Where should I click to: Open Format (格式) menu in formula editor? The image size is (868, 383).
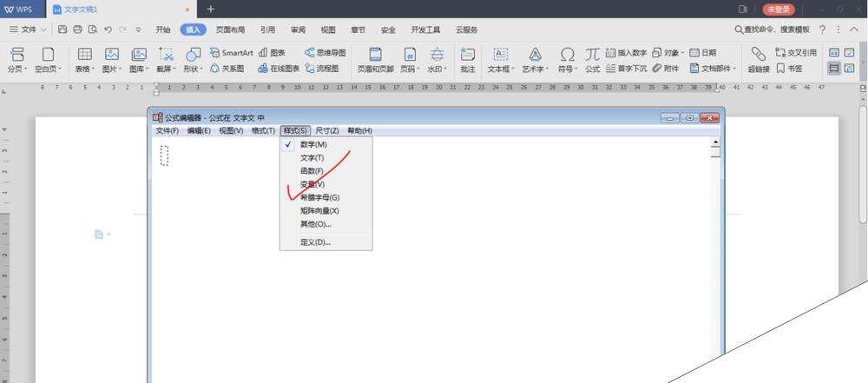[263, 131]
